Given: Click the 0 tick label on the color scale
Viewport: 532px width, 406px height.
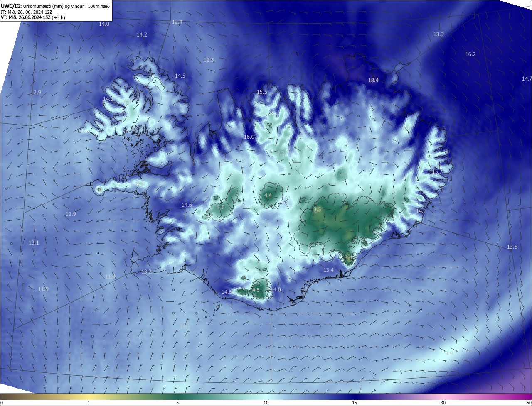Looking at the screenshot, I should [x=2, y=403].
